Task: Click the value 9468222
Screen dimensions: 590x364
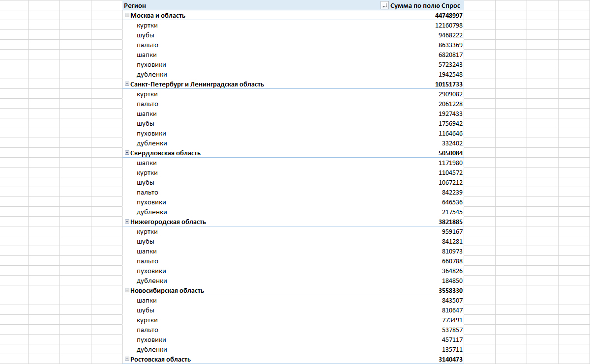Action: click(x=451, y=35)
